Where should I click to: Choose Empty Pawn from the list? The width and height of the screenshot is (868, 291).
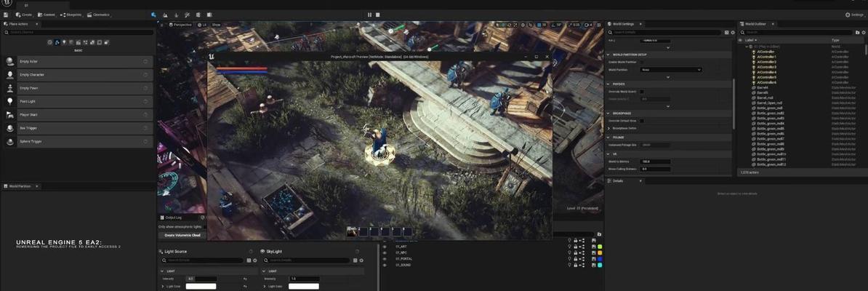point(78,87)
